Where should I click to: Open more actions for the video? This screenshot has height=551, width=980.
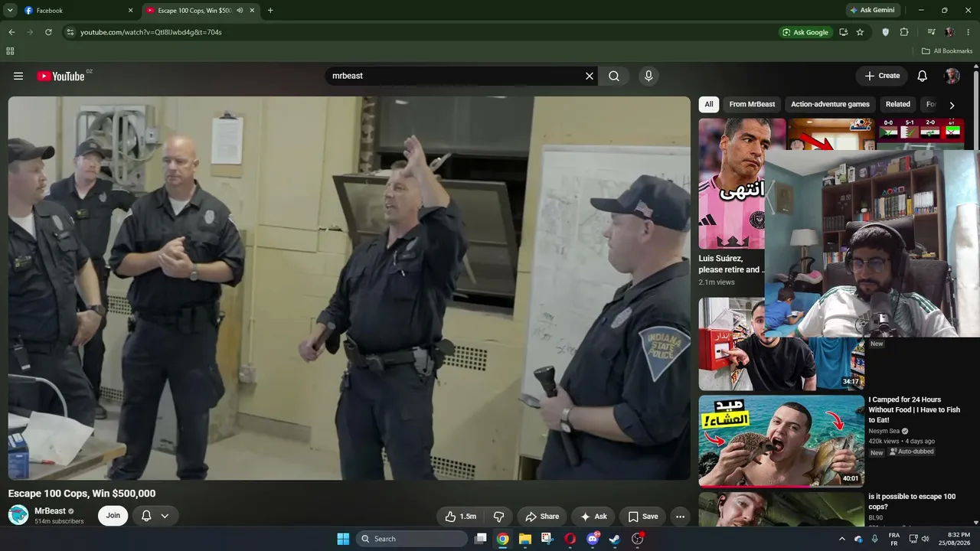click(x=680, y=517)
